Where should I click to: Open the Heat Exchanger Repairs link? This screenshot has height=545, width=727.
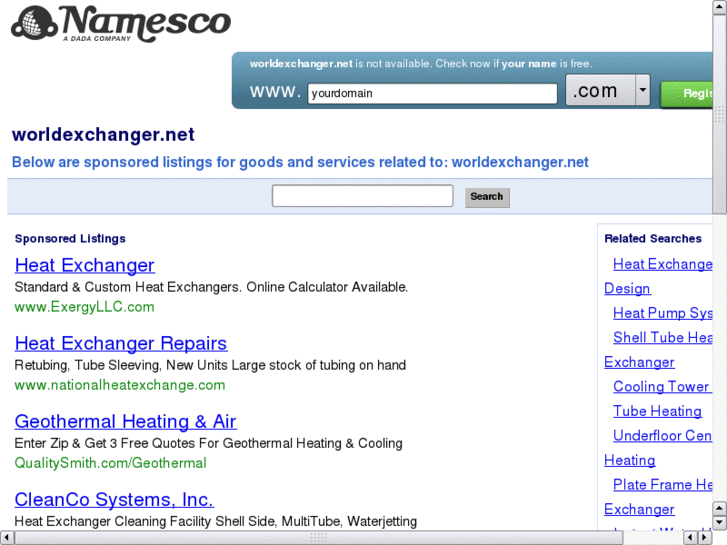pos(121,343)
